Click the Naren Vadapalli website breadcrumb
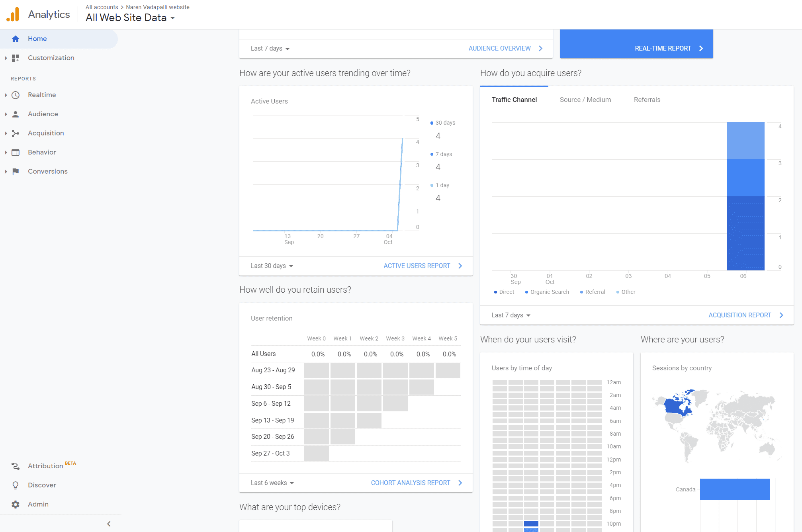The width and height of the screenshot is (802, 532). tap(158, 7)
